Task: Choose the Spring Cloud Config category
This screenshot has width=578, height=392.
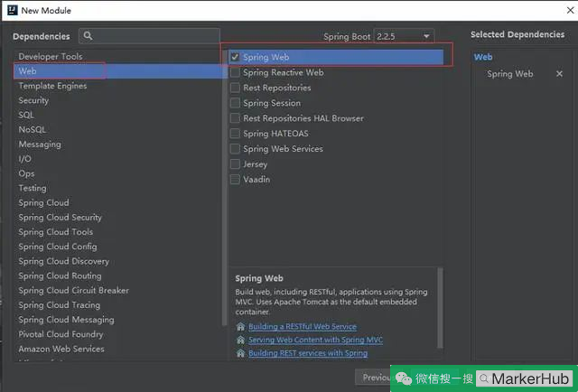Action: click(118, 247)
